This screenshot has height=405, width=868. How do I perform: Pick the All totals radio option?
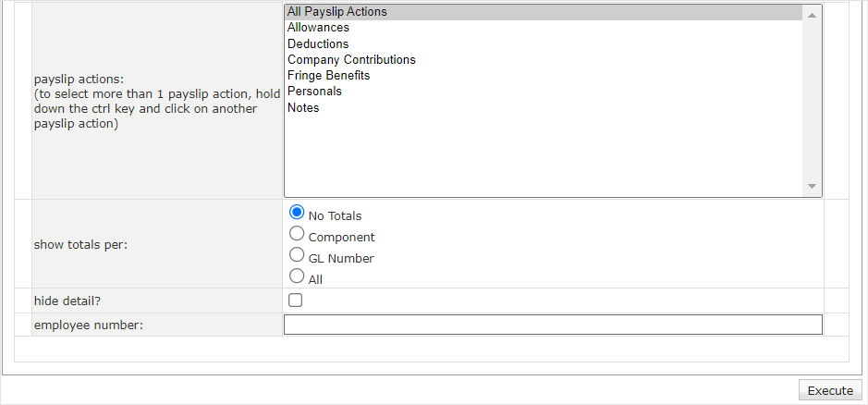click(x=297, y=276)
